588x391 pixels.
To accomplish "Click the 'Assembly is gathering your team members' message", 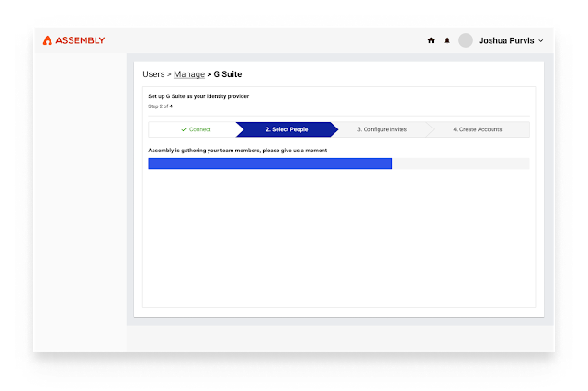I will coord(237,151).
